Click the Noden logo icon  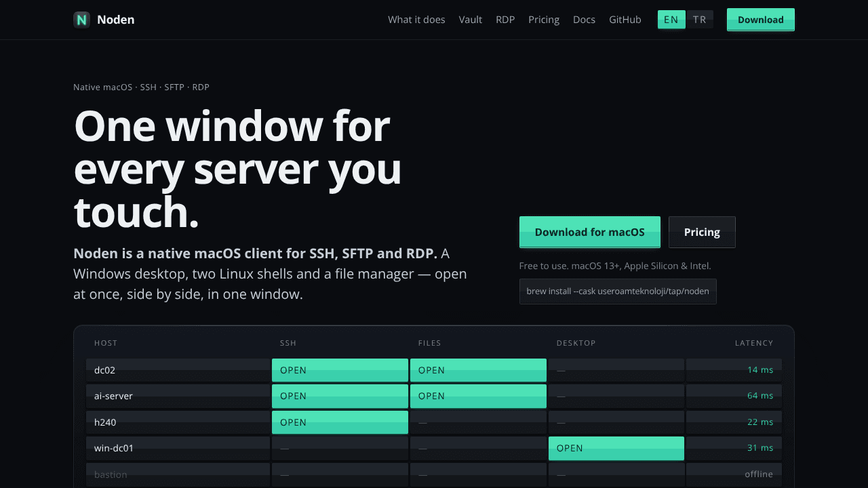(x=81, y=20)
